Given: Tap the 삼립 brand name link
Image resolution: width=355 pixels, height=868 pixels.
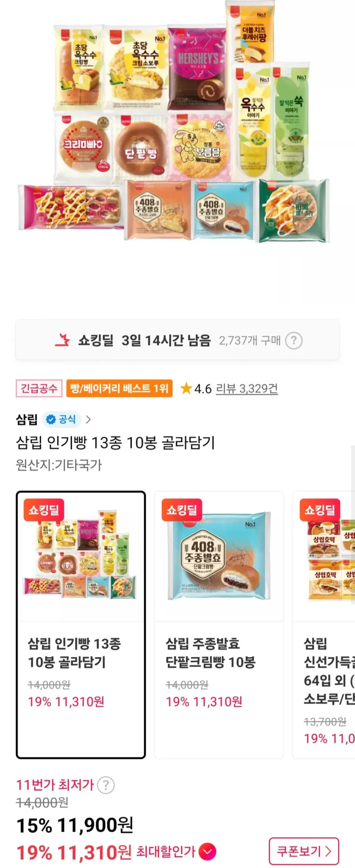Looking at the screenshot, I should click(27, 419).
